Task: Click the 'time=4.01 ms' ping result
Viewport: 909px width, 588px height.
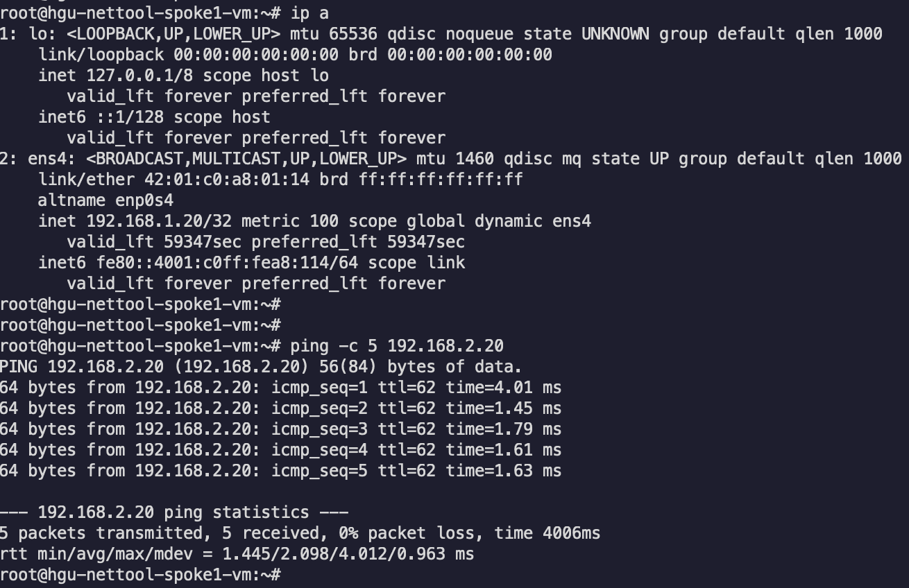Action: pos(503,387)
